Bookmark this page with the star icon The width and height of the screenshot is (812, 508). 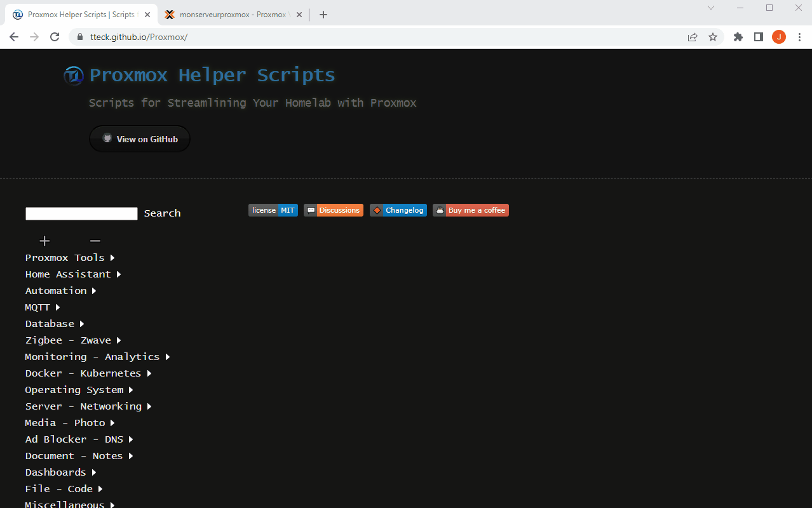pos(713,37)
